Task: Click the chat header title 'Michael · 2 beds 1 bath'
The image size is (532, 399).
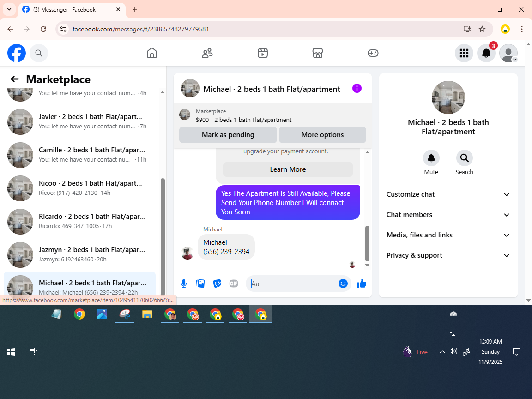Action: tap(272, 89)
